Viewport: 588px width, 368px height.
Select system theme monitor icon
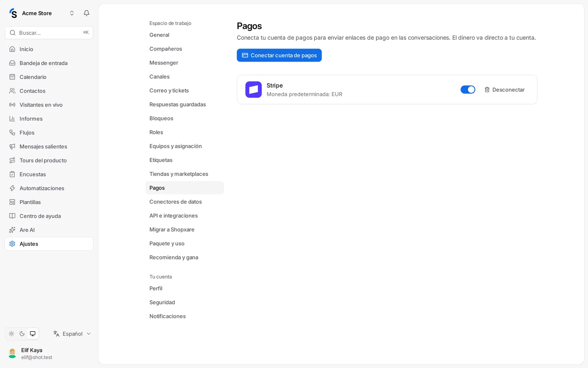(x=33, y=334)
